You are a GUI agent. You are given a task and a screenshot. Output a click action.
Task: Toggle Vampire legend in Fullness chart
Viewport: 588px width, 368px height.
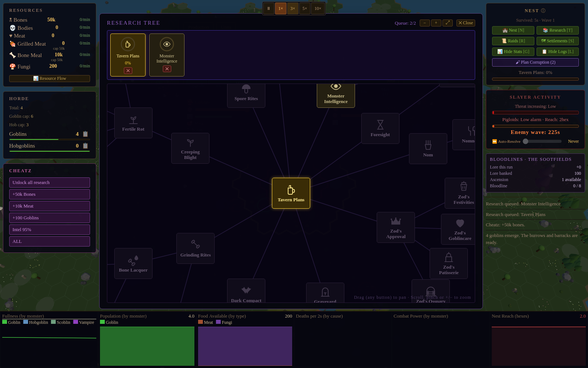[84, 322]
